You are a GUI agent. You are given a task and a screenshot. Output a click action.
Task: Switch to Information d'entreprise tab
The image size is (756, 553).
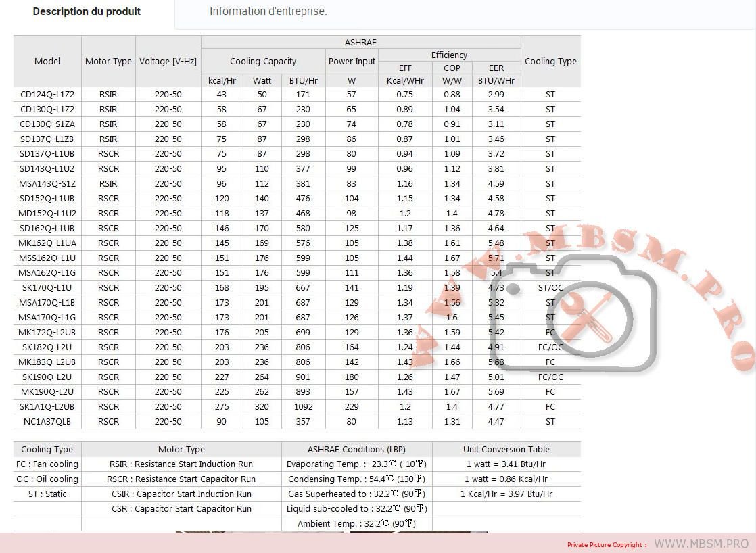click(x=268, y=11)
